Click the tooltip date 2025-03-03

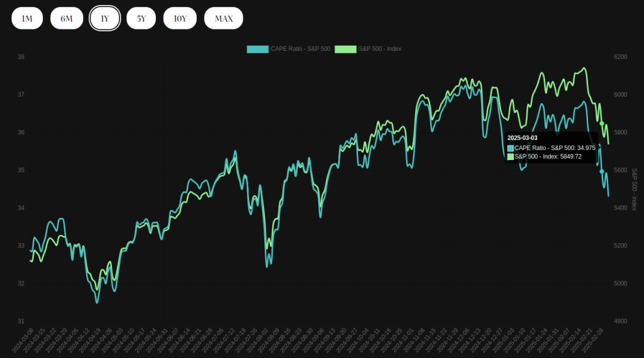point(523,138)
